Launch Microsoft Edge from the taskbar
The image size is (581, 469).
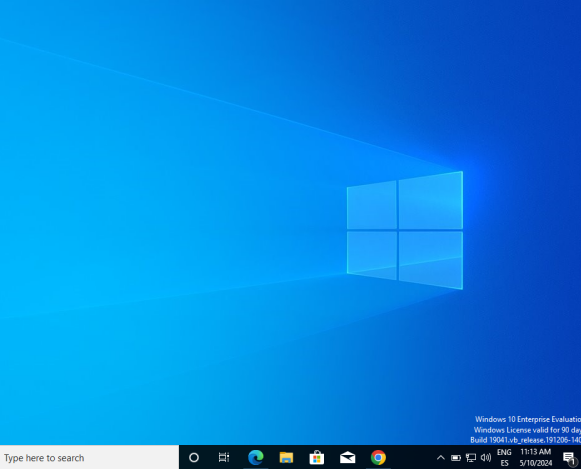pos(256,458)
